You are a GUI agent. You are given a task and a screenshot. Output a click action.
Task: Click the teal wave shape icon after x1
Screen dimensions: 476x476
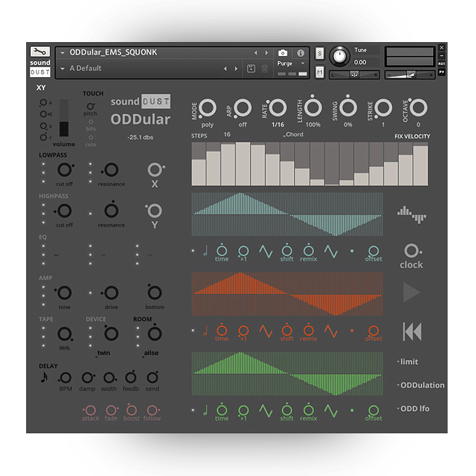click(266, 251)
